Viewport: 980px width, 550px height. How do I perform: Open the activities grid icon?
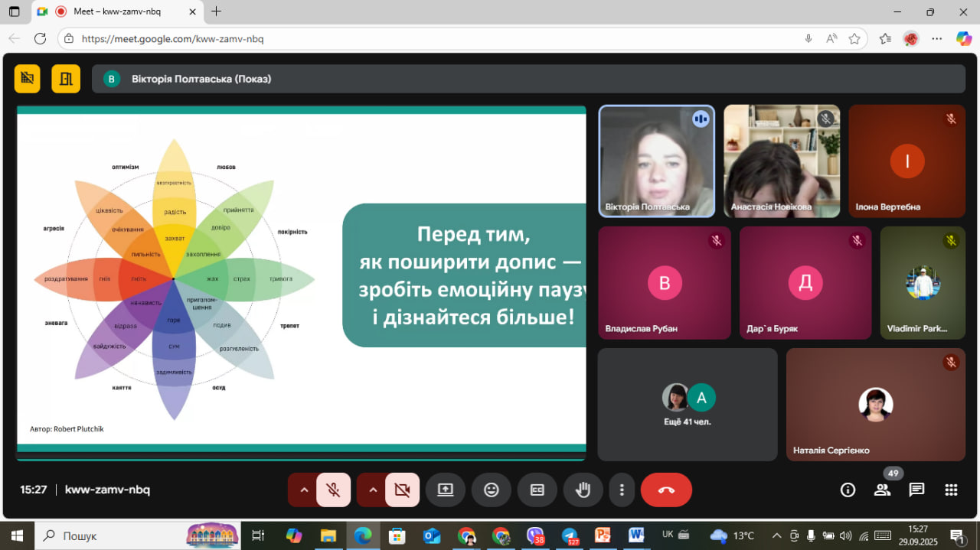click(x=951, y=490)
